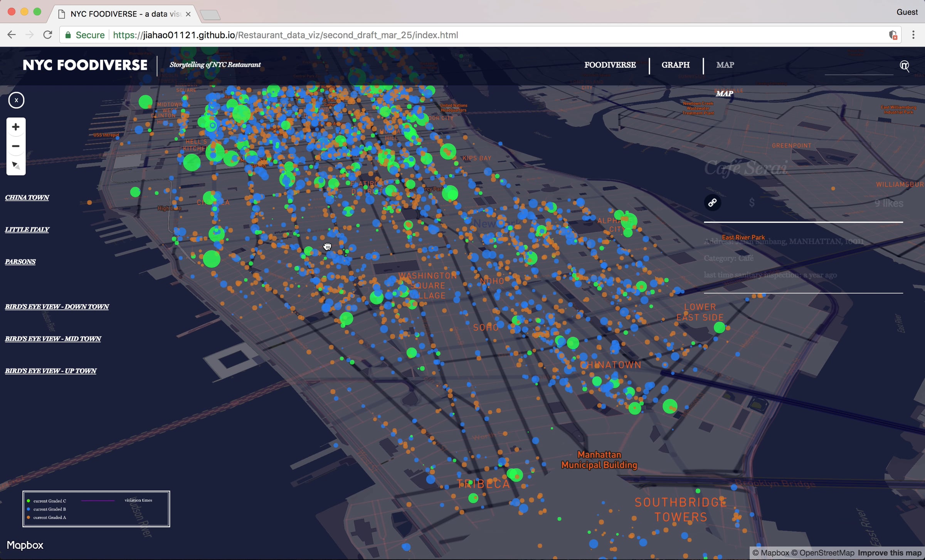Screen dimensions: 925x560
Task: Click the "last time sanitary inspection" line
Action: click(770, 275)
